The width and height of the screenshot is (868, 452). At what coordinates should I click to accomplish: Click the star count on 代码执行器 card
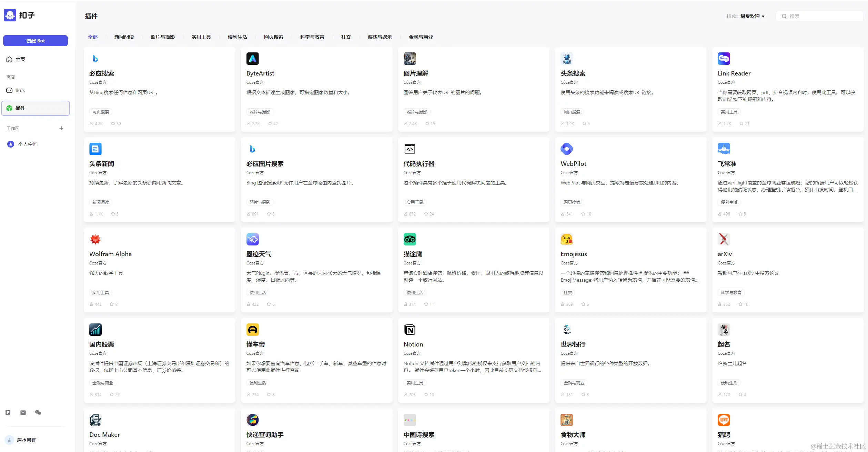point(429,214)
